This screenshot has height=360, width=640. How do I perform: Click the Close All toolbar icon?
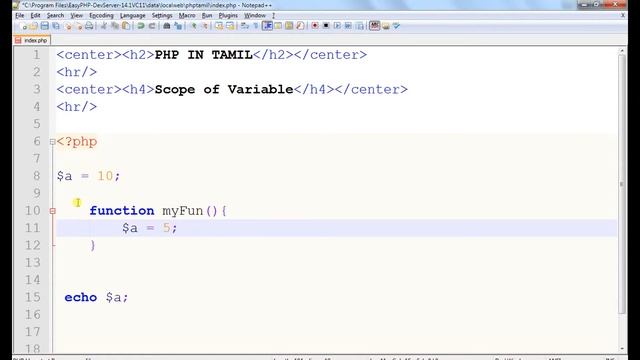[x=79, y=26]
